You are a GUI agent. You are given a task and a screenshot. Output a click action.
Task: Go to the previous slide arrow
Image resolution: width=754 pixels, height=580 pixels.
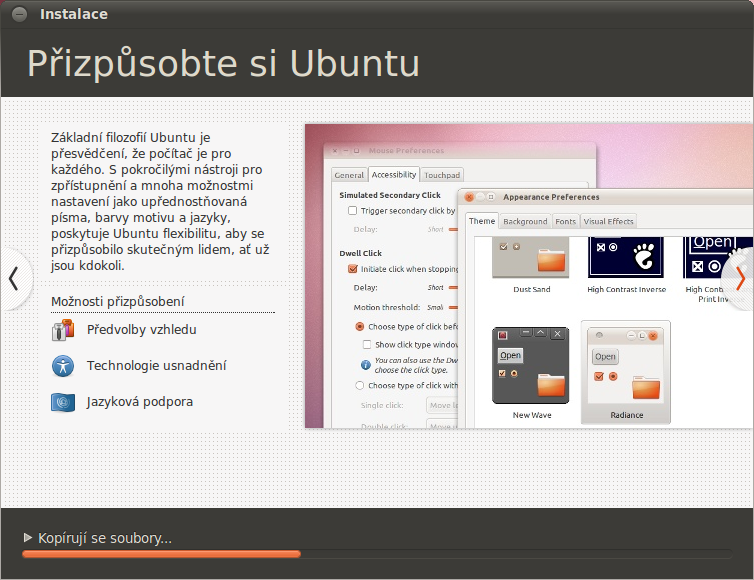(x=14, y=278)
